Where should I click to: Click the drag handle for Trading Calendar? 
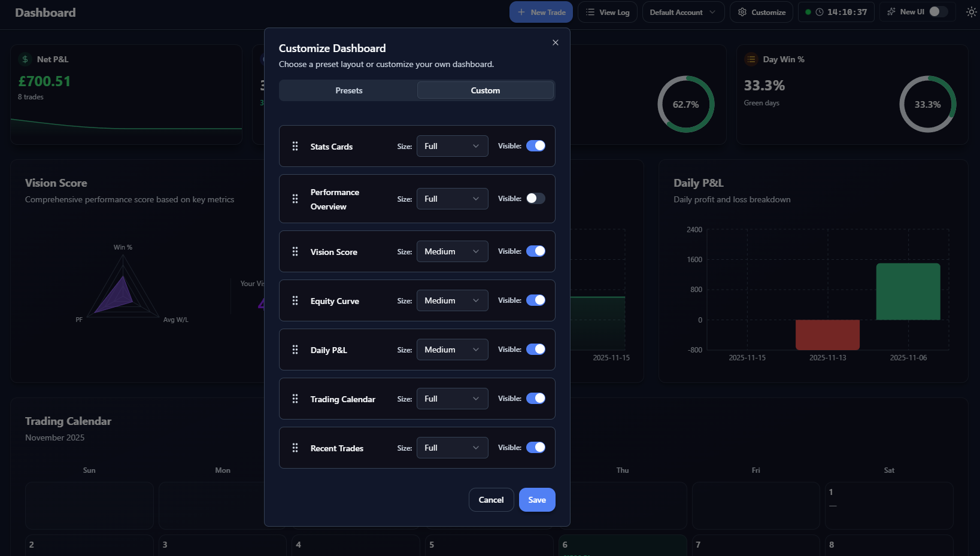[x=295, y=398]
